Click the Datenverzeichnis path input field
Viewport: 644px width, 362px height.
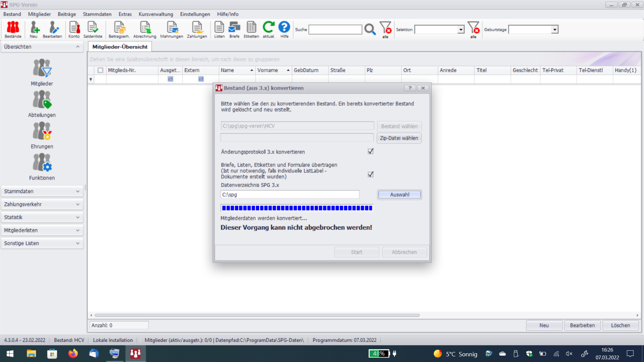click(x=290, y=195)
